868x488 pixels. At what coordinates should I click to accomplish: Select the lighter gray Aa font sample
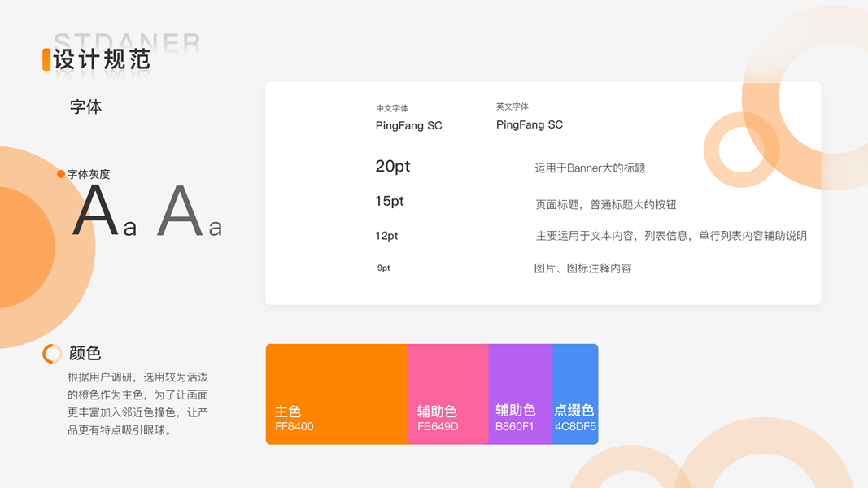(190, 211)
